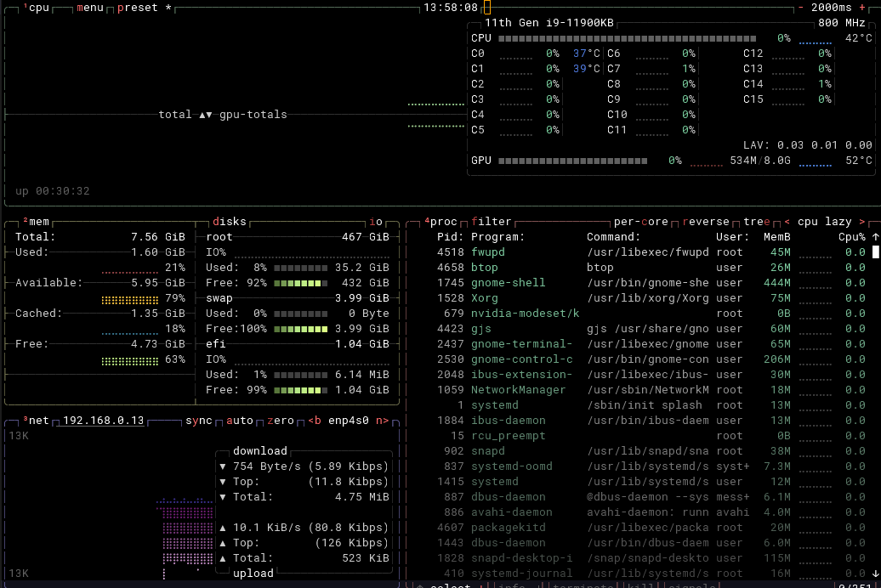Viewport: 881px width, 588px height.
Task: Click the proc box label
Action: (441, 222)
